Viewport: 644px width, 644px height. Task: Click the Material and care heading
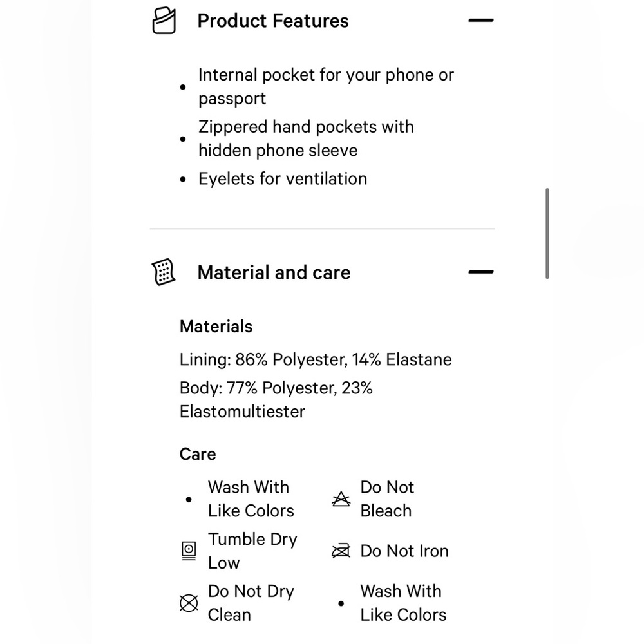(x=274, y=272)
